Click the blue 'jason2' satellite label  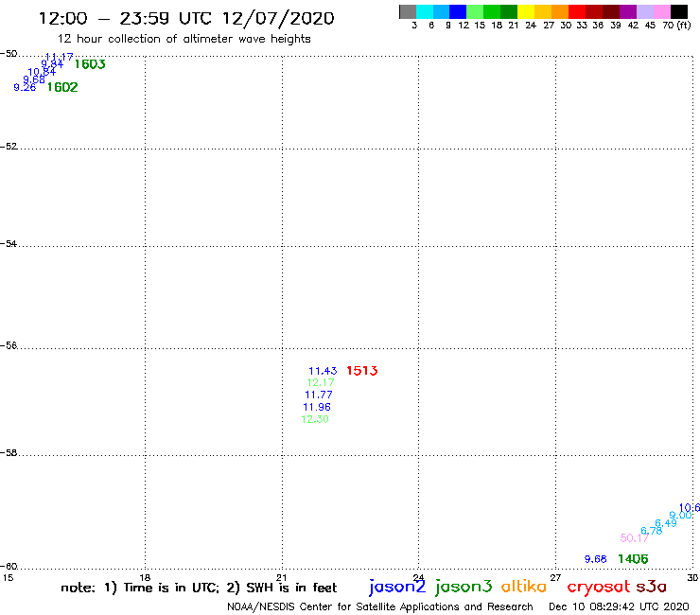coord(397,587)
